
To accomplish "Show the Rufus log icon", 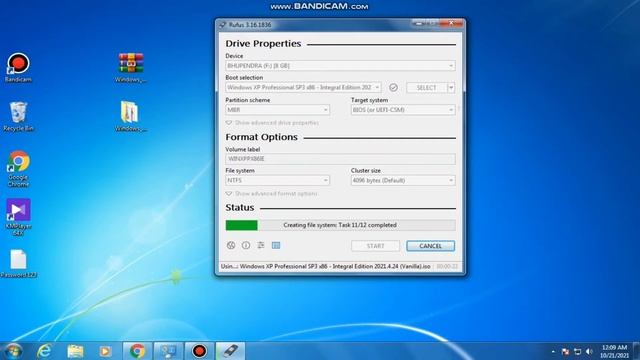I will (276, 245).
